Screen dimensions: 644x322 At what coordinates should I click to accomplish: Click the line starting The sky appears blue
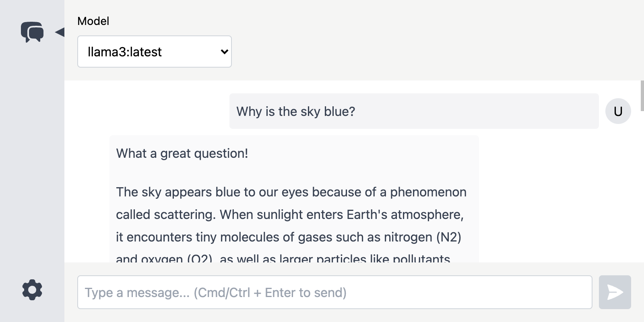(291, 192)
